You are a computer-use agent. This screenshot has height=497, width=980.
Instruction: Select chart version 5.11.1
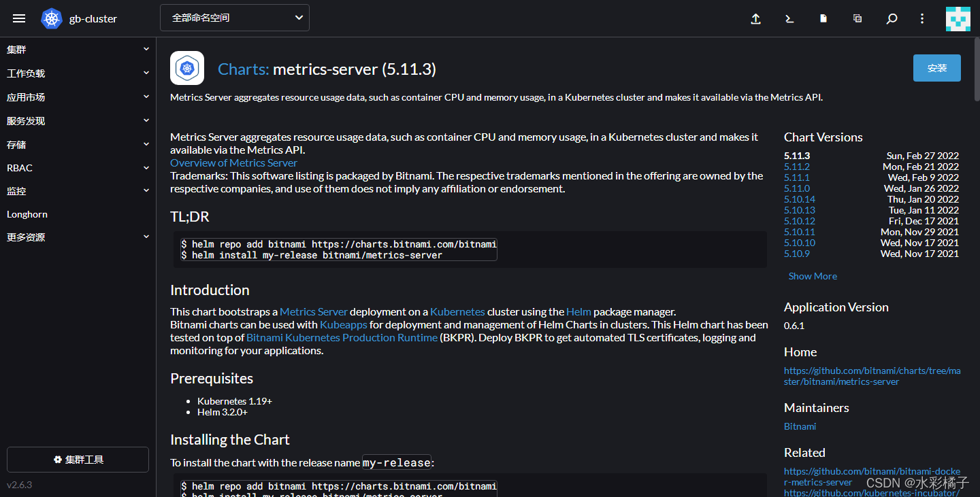coord(797,177)
